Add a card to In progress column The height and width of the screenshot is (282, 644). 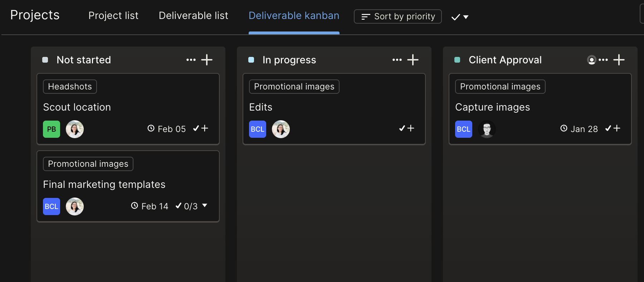413,60
